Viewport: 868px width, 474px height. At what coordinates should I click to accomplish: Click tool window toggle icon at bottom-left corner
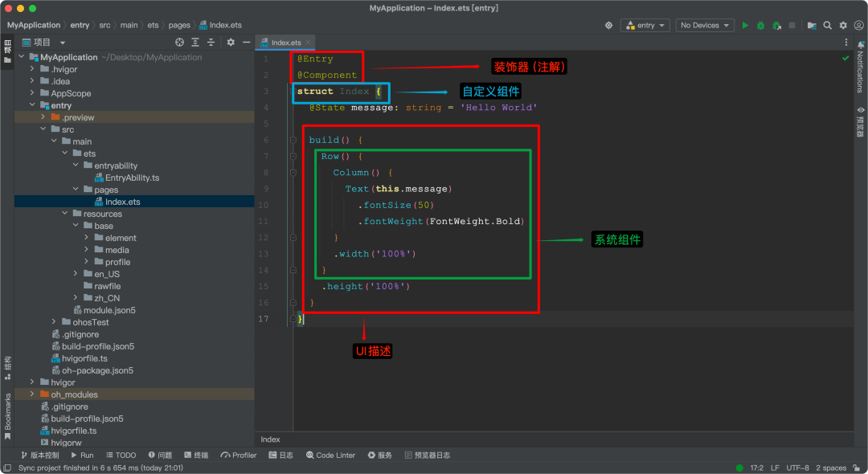pos(7,468)
